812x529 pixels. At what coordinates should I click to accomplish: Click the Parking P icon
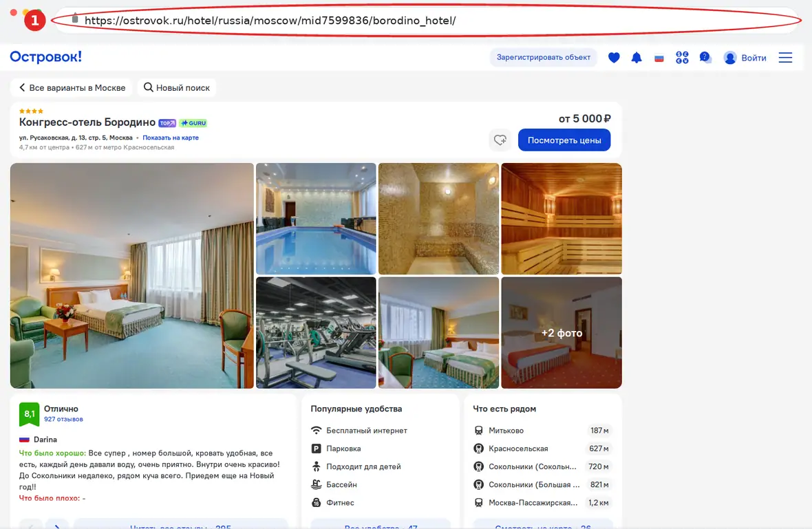[316, 449]
